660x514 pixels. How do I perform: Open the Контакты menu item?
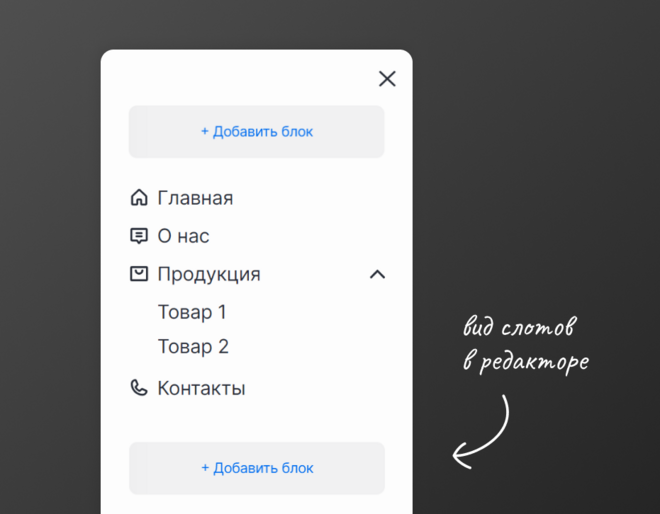point(201,388)
